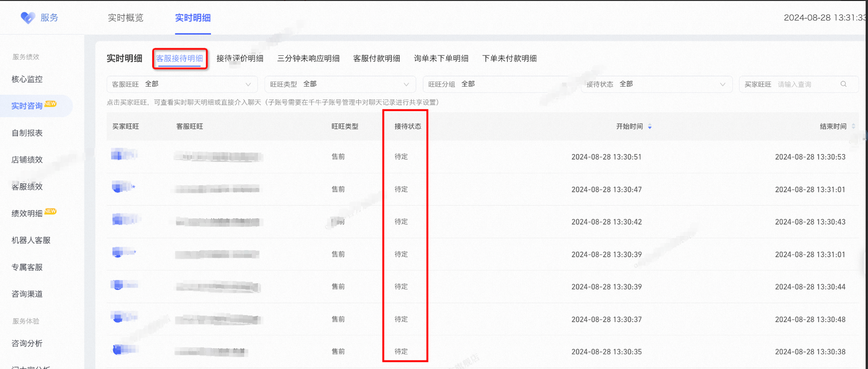The image size is (868, 369).
Task: Click buyer name in row starting 13:30:51
Action: click(x=124, y=154)
